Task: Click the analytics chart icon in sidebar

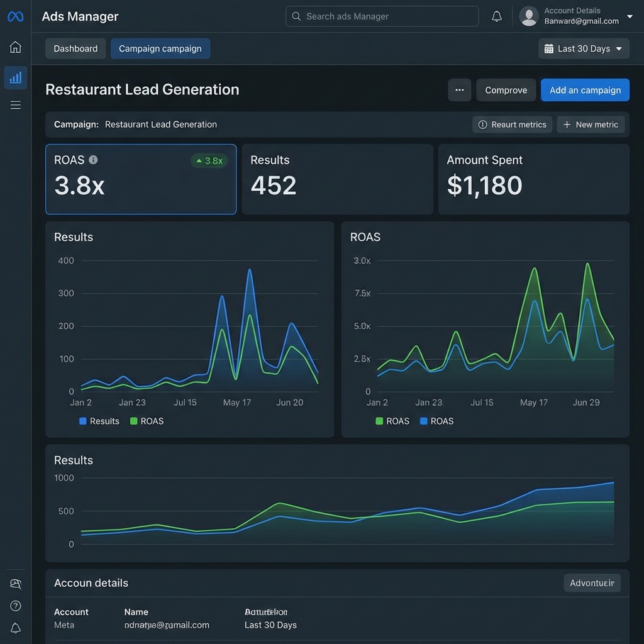Action: pos(14,77)
